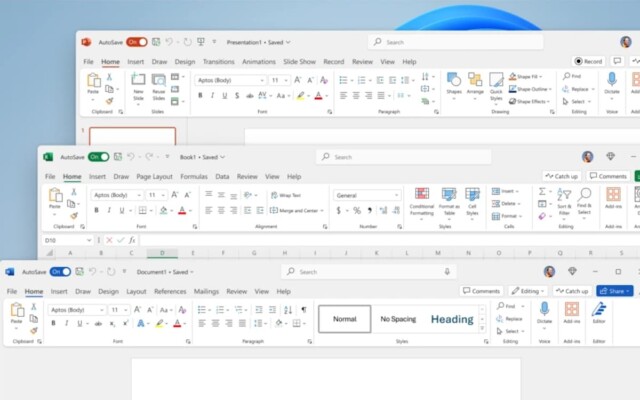Screen dimensions: 640x400
Task: Open the Aptos (Body) font dropdown in Word
Action: tap(77, 310)
